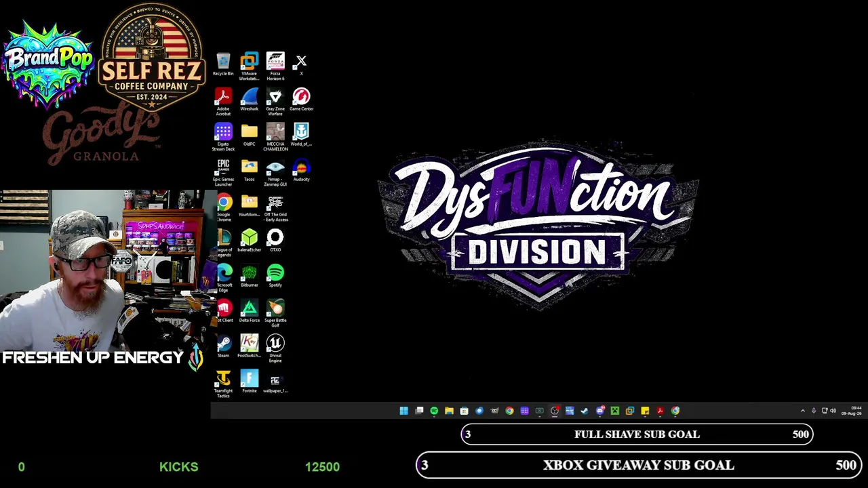Select the Tacos folder on the desktop

249,170
